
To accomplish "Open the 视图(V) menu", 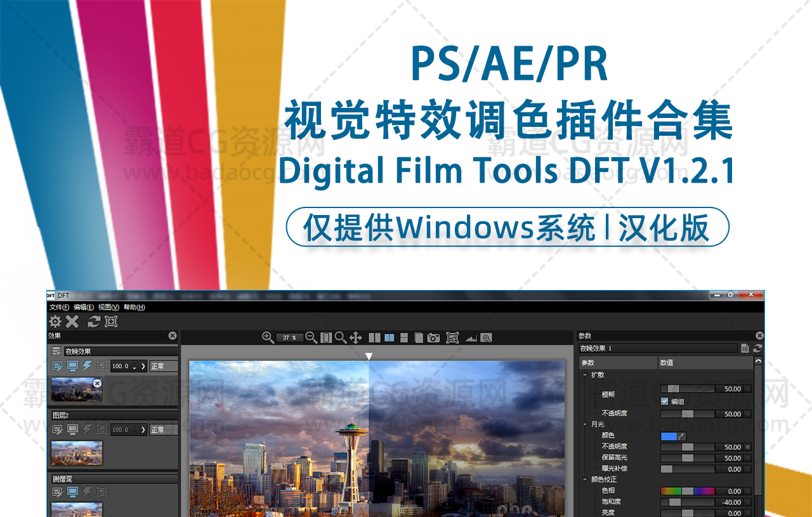I will click(108, 307).
